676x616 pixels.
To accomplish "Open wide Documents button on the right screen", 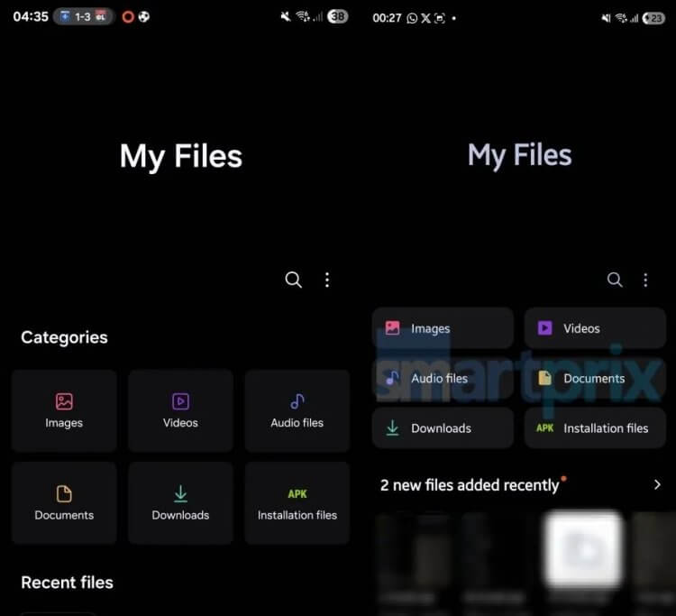I will (594, 378).
